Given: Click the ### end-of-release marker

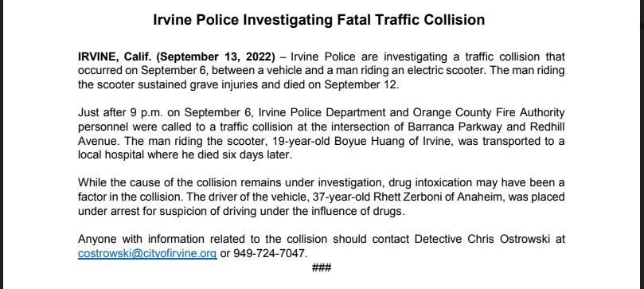Looking at the screenshot, I should point(322,268).
